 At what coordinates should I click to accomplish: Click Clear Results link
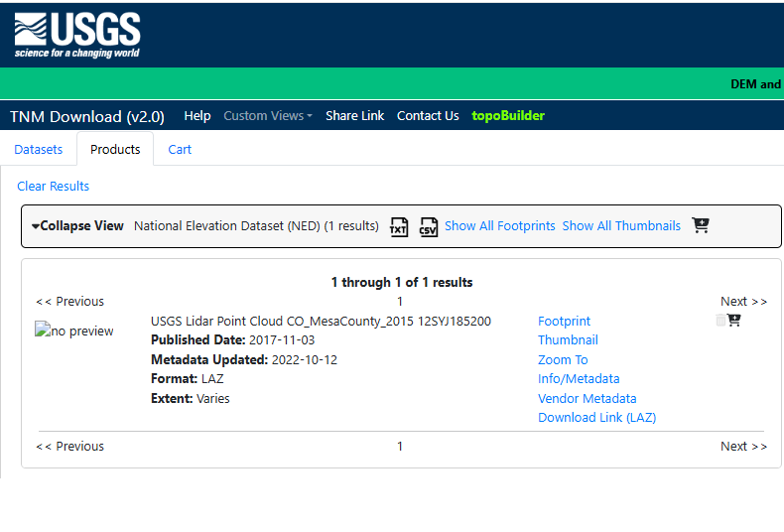point(54,186)
